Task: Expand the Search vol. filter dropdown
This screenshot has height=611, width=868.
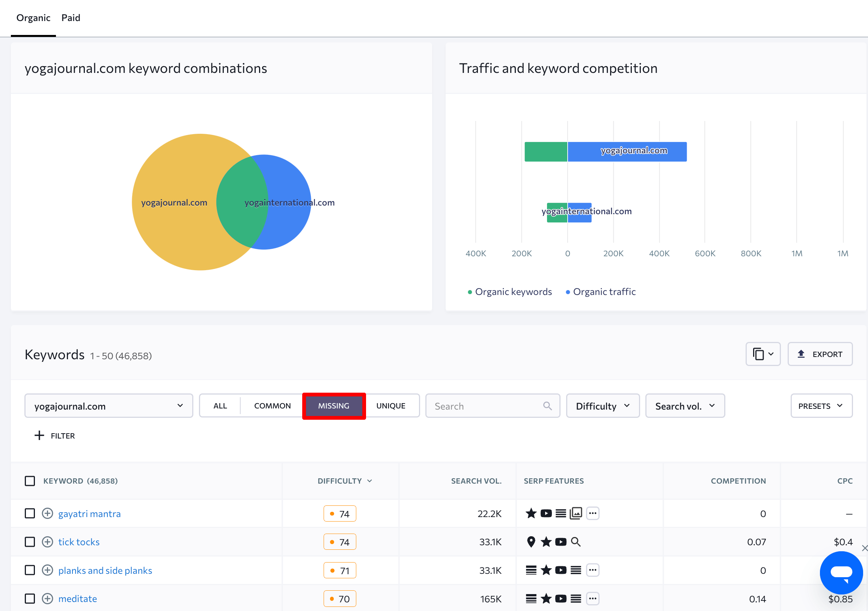Action: [x=685, y=405]
